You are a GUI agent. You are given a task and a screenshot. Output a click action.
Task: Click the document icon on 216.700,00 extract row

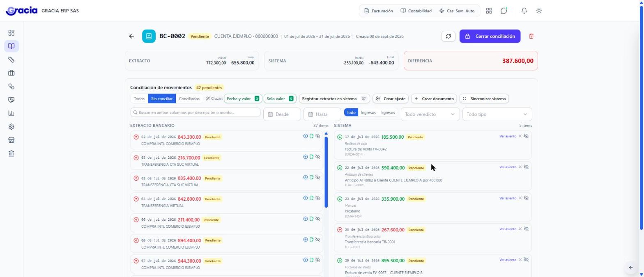(312, 157)
